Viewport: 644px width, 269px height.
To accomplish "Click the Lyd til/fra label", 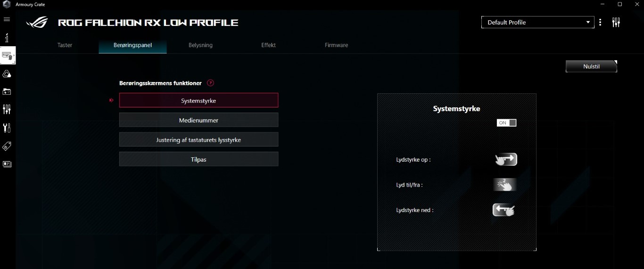I will (409, 185).
